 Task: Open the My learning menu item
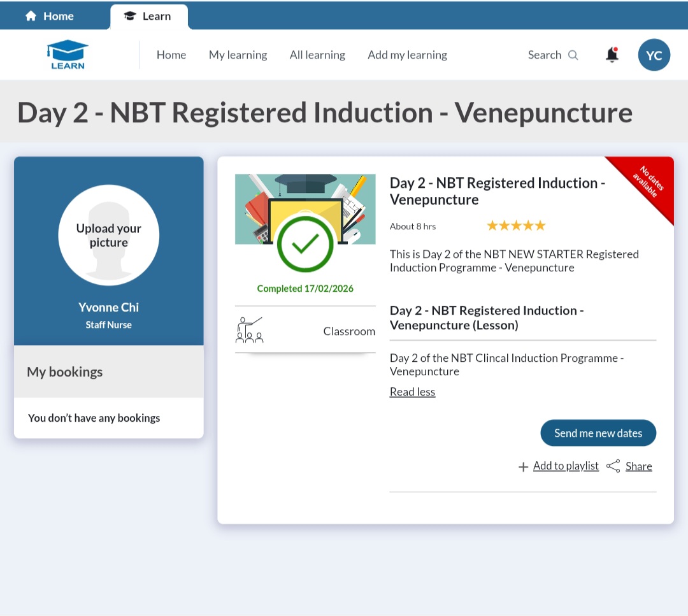[238, 55]
